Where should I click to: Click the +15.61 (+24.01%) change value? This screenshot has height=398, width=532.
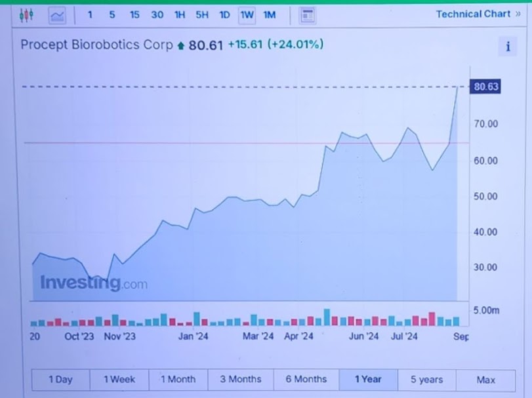tap(276, 45)
